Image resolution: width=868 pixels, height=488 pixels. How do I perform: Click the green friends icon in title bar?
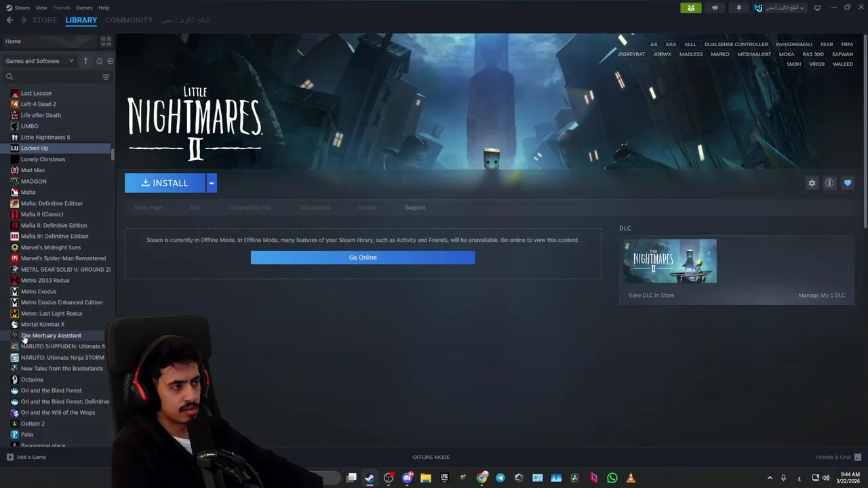pyautogui.click(x=691, y=7)
